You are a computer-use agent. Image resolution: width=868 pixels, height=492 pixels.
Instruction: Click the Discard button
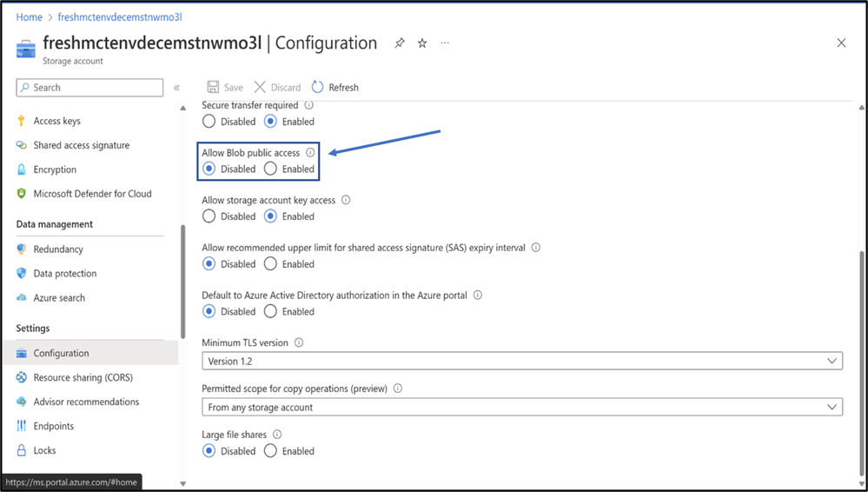click(277, 87)
